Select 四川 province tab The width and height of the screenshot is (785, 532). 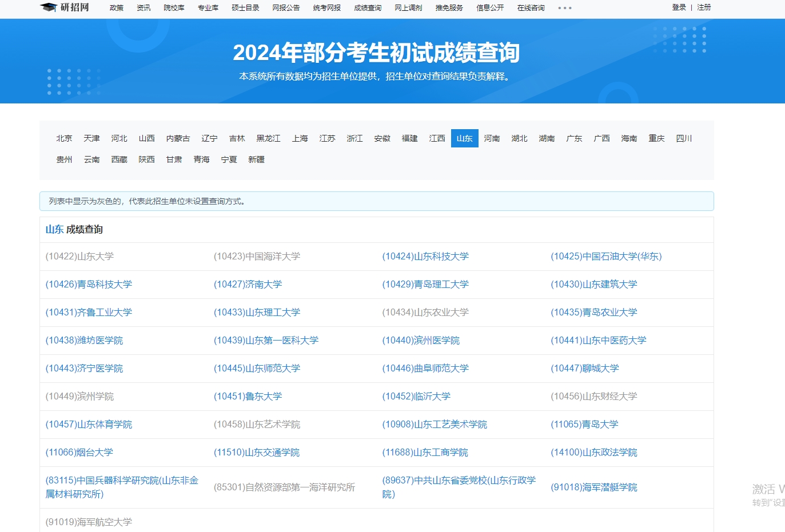pyautogui.click(x=684, y=138)
